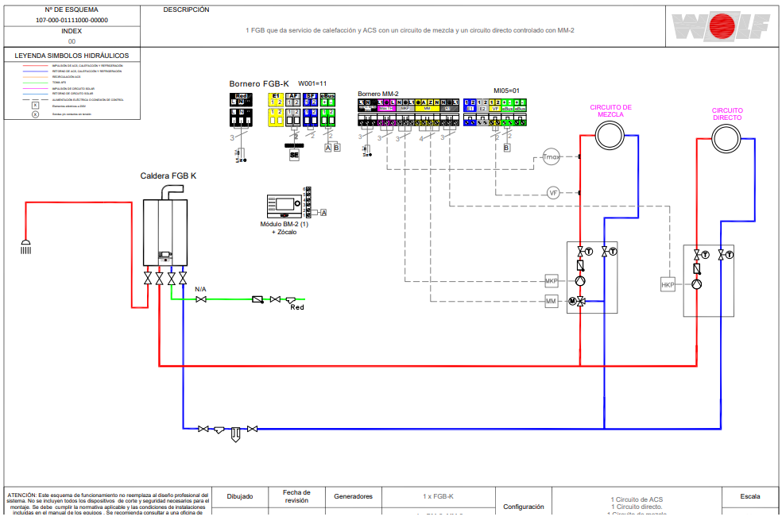Click the boxed X symbol in the legend

coord(36,106)
